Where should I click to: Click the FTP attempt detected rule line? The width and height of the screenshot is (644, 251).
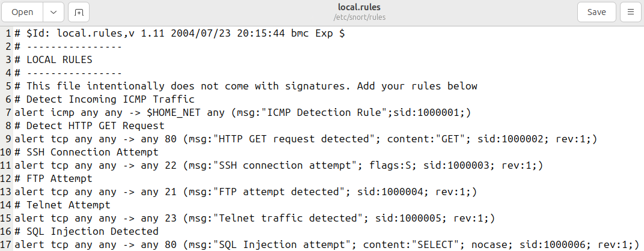pyautogui.click(x=245, y=192)
